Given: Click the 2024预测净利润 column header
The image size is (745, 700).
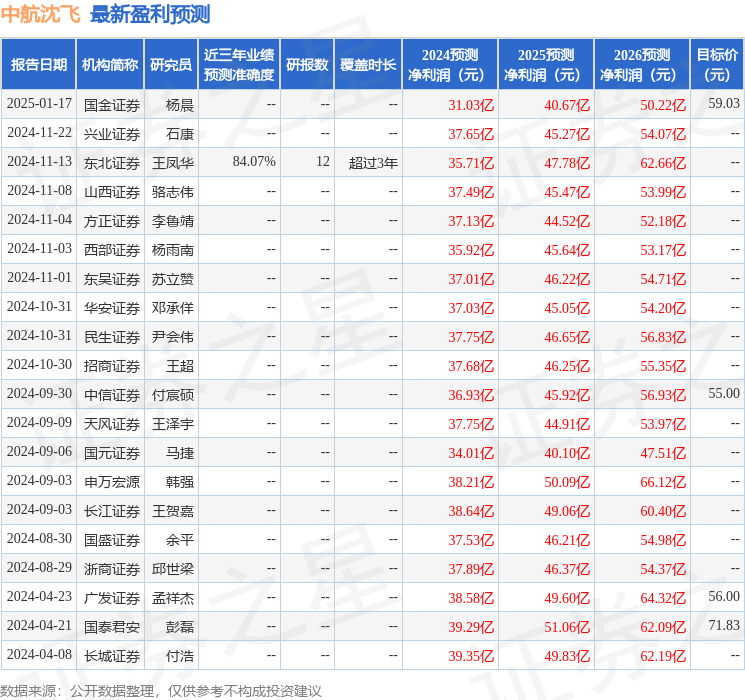Looking at the screenshot, I should (450, 65).
